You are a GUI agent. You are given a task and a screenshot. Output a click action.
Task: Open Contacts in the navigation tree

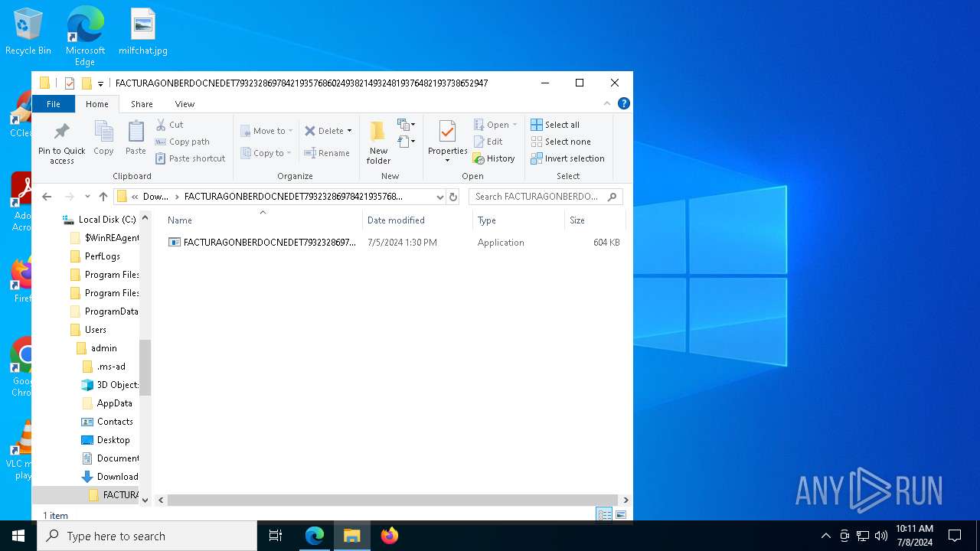point(107,422)
